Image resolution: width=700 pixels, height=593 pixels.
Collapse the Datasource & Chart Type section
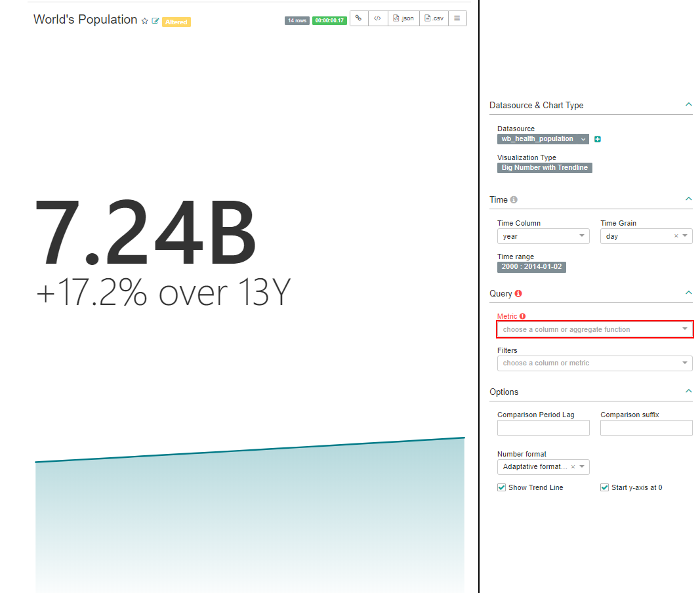click(x=688, y=105)
